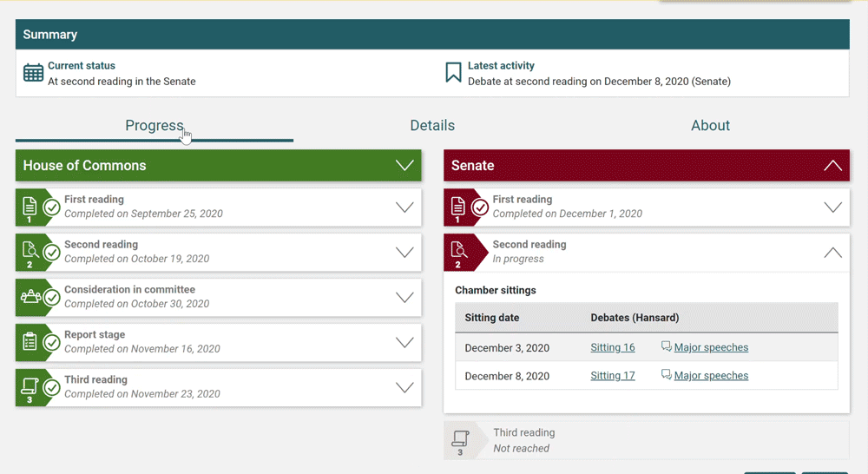Open Major speeches for December 8, 2020

coord(710,376)
